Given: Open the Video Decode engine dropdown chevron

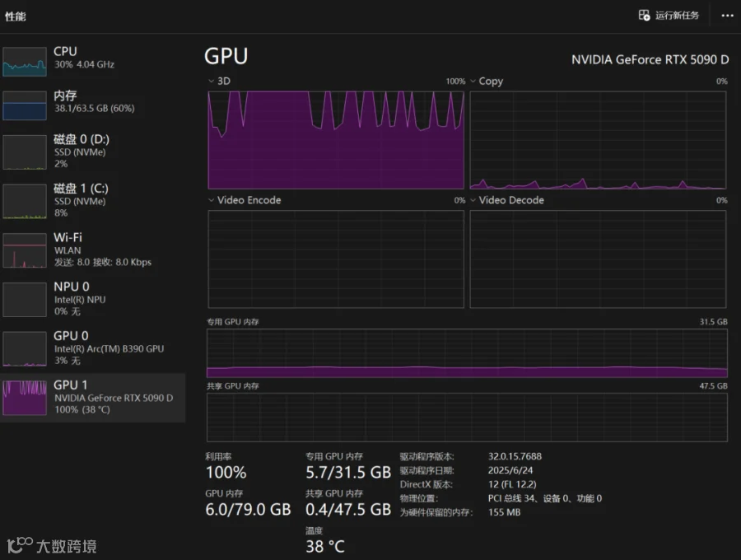Looking at the screenshot, I should click(x=473, y=200).
